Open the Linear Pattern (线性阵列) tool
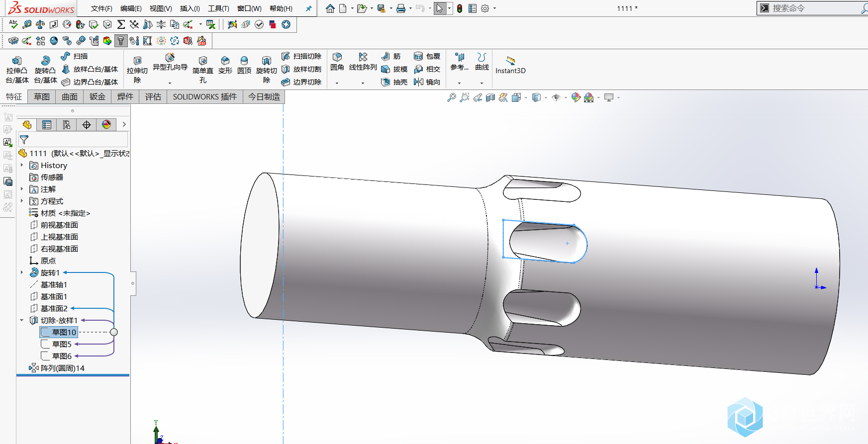The width and height of the screenshot is (868, 444). [x=363, y=62]
